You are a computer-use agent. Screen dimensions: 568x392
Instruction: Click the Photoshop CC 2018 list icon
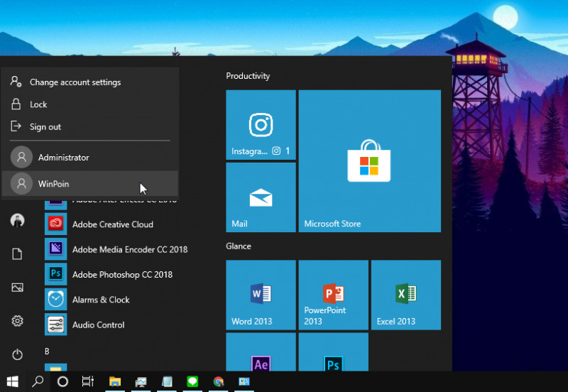coord(56,274)
